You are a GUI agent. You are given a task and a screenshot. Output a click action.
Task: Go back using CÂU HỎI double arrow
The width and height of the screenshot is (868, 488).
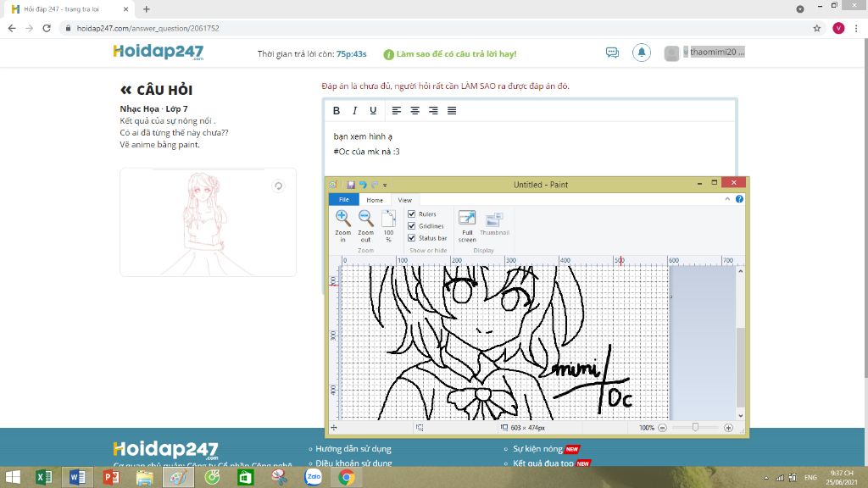[126, 90]
